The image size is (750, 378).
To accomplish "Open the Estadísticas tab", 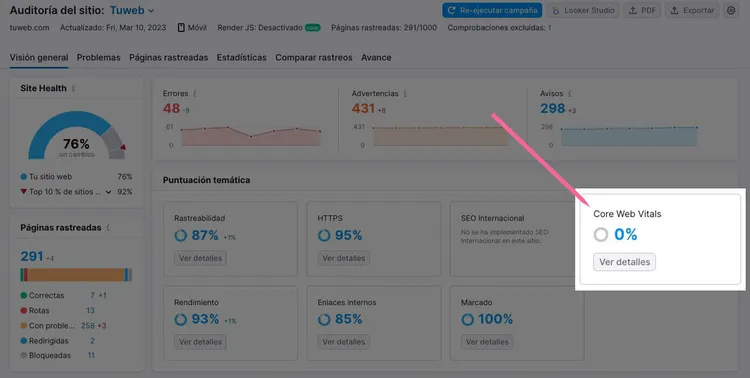I will click(242, 57).
